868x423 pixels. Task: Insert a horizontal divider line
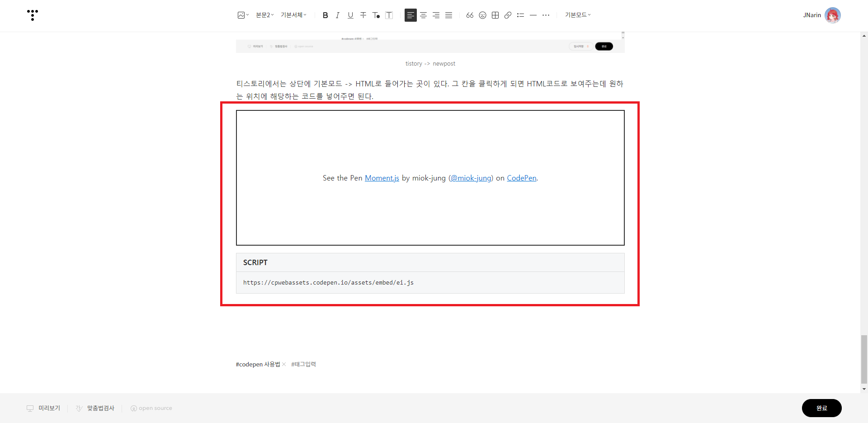click(533, 15)
